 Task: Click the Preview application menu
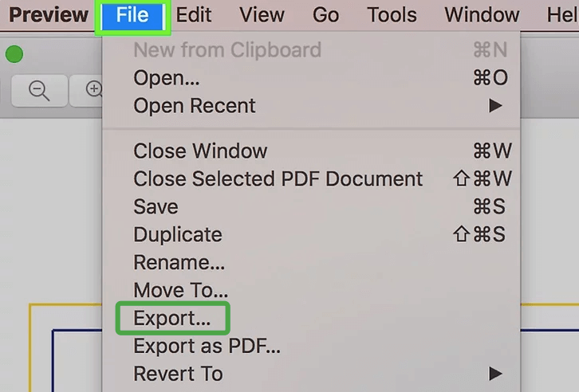49,15
